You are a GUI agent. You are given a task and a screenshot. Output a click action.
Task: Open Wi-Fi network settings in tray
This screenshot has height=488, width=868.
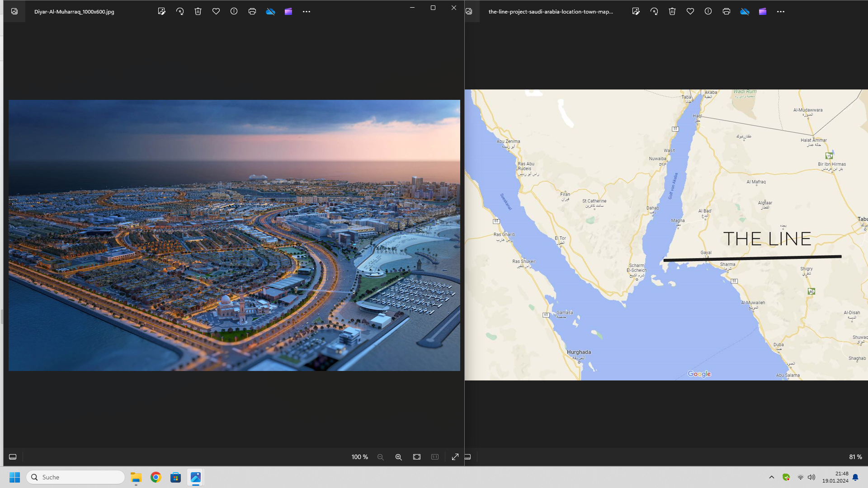[800, 477]
